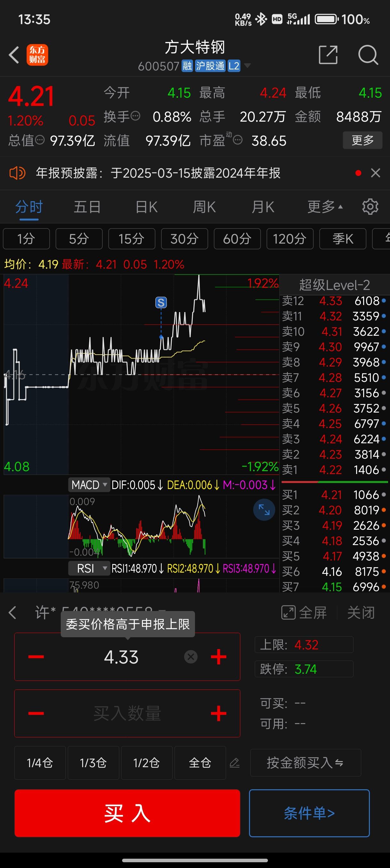The height and width of the screenshot is (868, 390).
Task: Edit position presets pencil icon
Action: [235, 762]
